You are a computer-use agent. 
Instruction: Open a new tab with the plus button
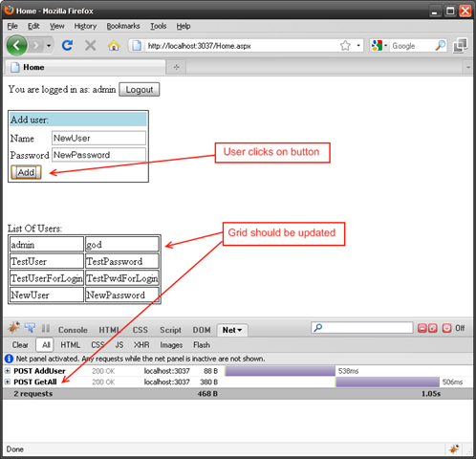click(176, 67)
